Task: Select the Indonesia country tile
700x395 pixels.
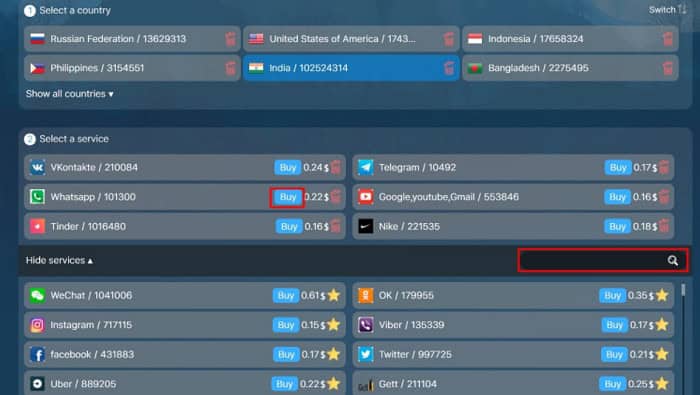Action: (x=570, y=39)
